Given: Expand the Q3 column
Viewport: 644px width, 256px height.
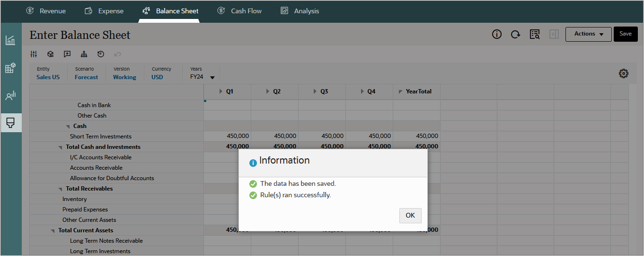Looking at the screenshot, I should coord(316,91).
